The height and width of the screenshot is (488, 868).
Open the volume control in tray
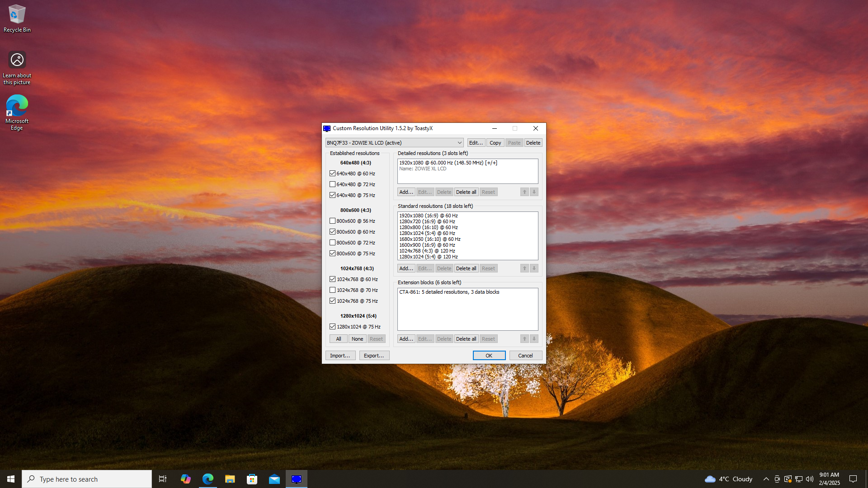click(810, 479)
